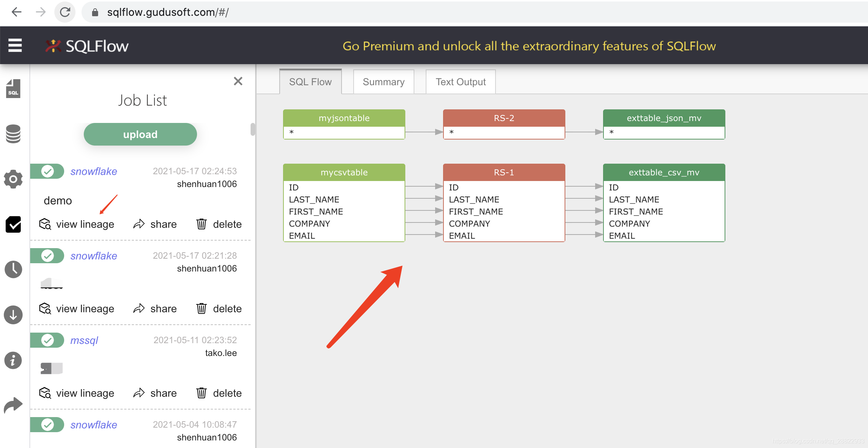Switch to the Summary tab
Image resolution: width=868 pixels, height=448 pixels.
[383, 81]
